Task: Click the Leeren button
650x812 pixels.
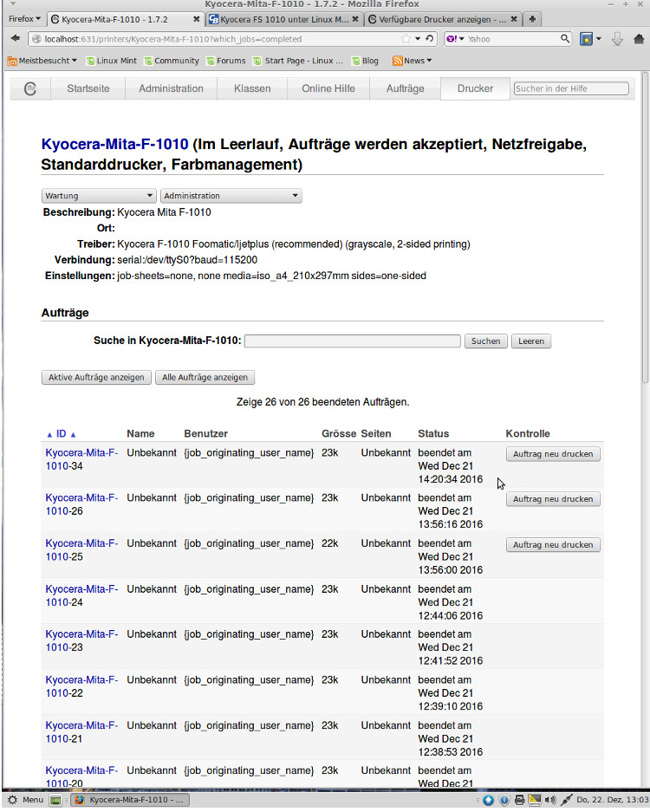Action: (531, 341)
